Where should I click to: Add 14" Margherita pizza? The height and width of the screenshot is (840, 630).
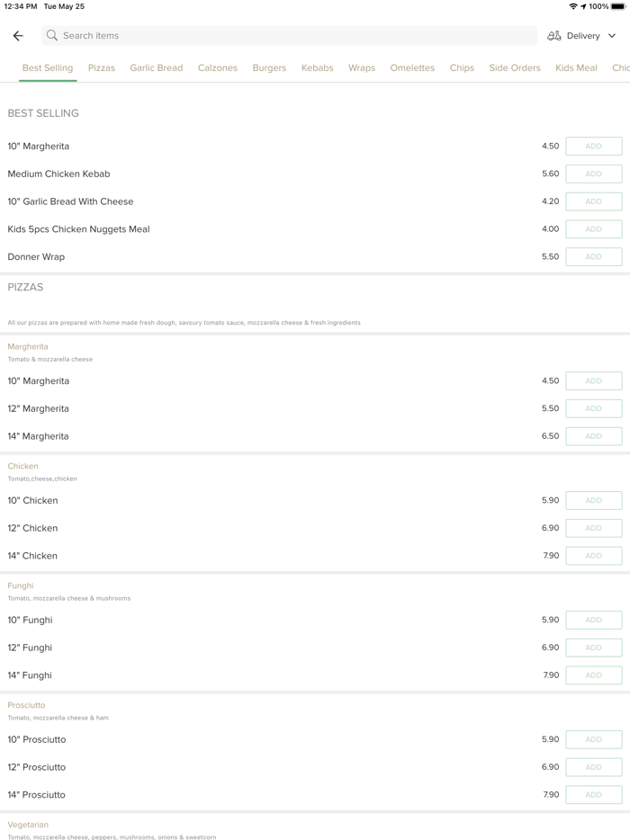pyautogui.click(x=593, y=436)
